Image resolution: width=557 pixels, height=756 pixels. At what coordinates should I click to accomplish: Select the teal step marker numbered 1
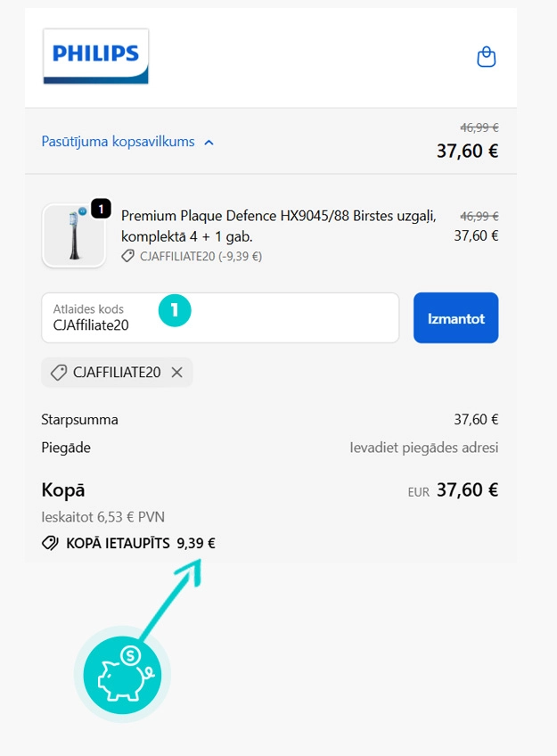176,310
